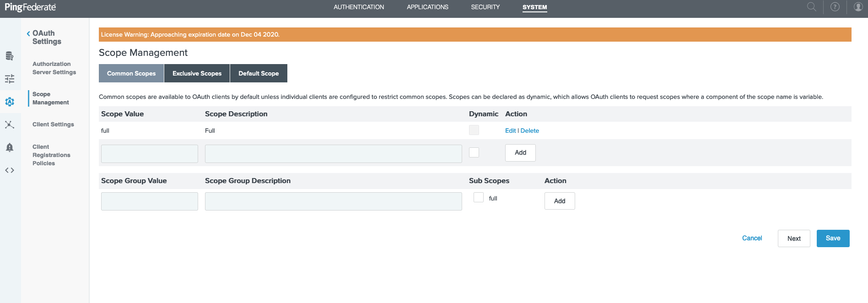Click Delete link for the full scope
The height and width of the screenshot is (303, 868).
pyautogui.click(x=529, y=130)
